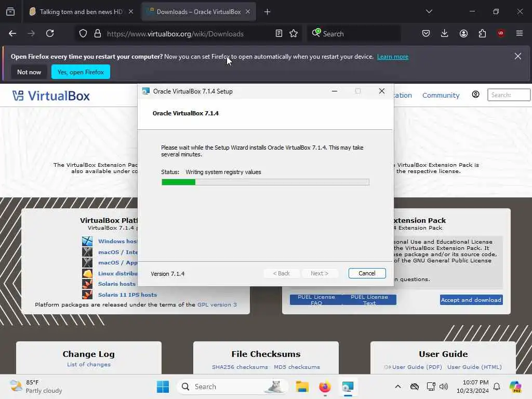Click the VirtualBox installer taskbar icon

click(x=348, y=387)
